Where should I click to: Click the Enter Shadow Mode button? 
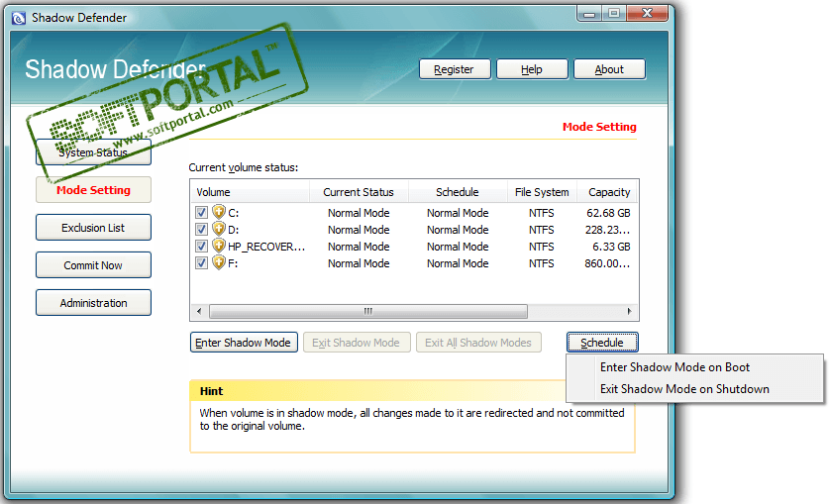click(244, 343)
